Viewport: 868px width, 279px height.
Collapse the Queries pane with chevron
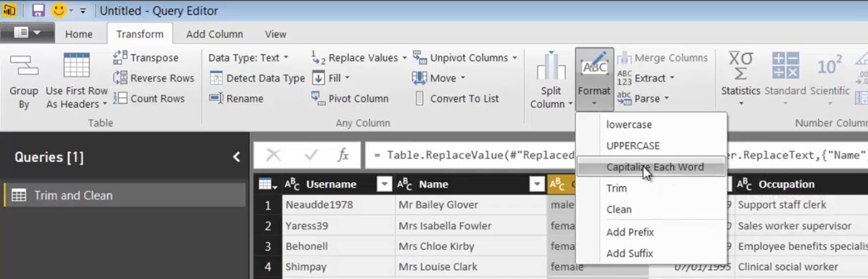pyautogui.click(x=236, y=157)
